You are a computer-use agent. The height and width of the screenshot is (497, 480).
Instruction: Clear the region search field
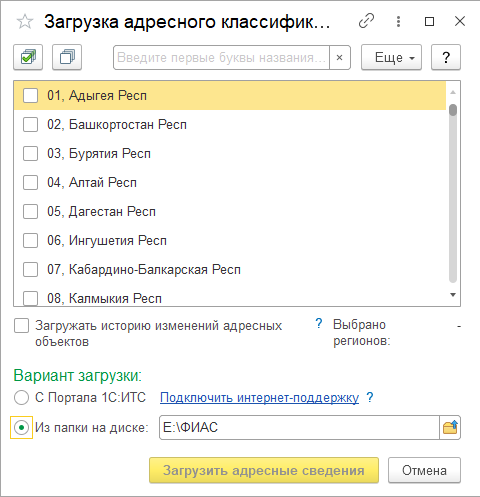point(340,57)
